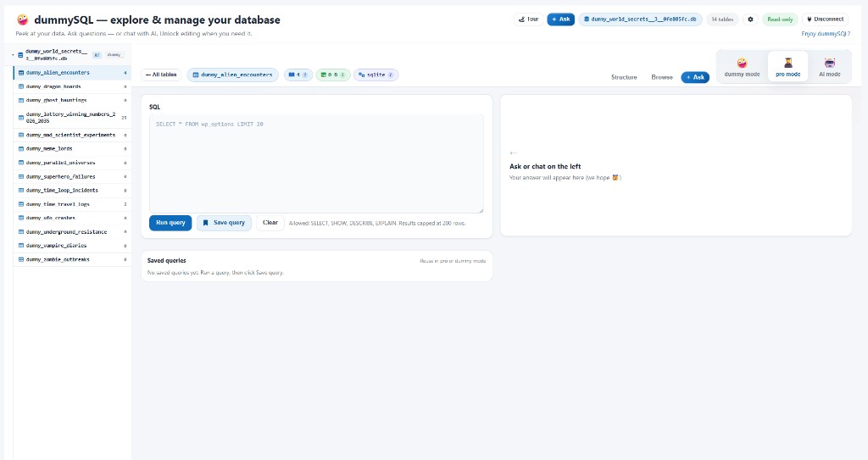Go back to All tables
868x460 pixels.
pos(161,75)
